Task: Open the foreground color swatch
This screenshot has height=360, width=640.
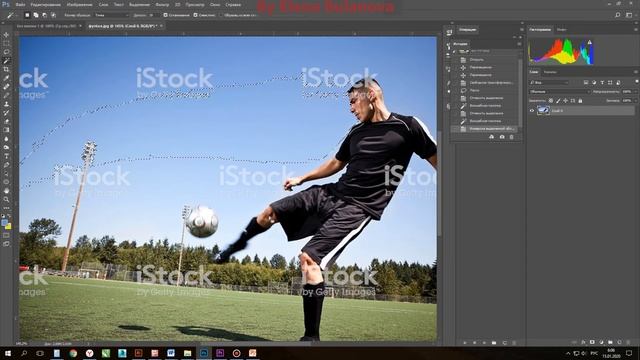Action: (4, 223)
